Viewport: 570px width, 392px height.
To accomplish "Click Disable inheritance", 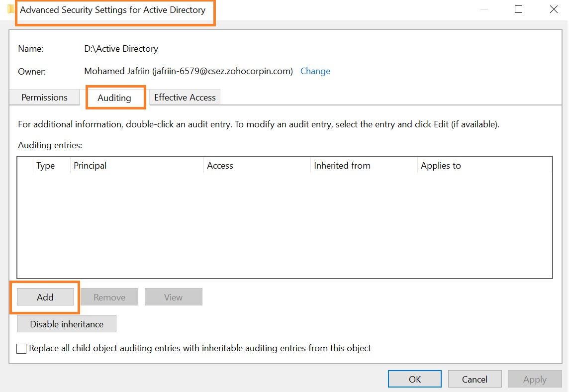I will (x=66, y=323).
